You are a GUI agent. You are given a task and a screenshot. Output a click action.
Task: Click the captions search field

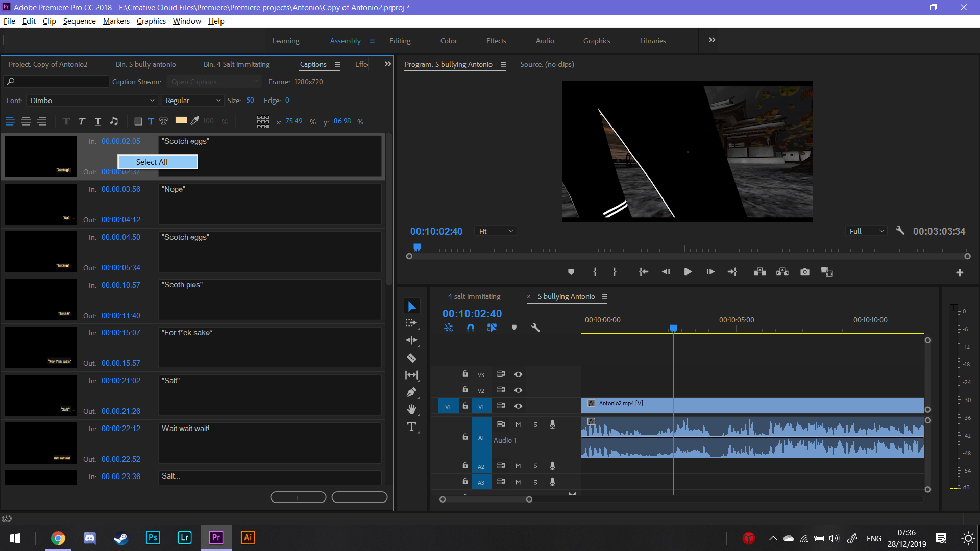click(x=56, y=81)
